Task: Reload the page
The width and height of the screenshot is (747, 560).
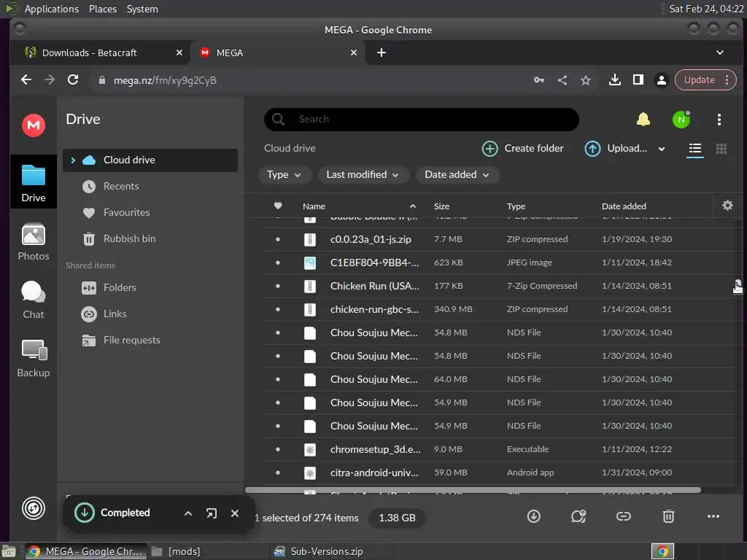Action: [73, 80]
